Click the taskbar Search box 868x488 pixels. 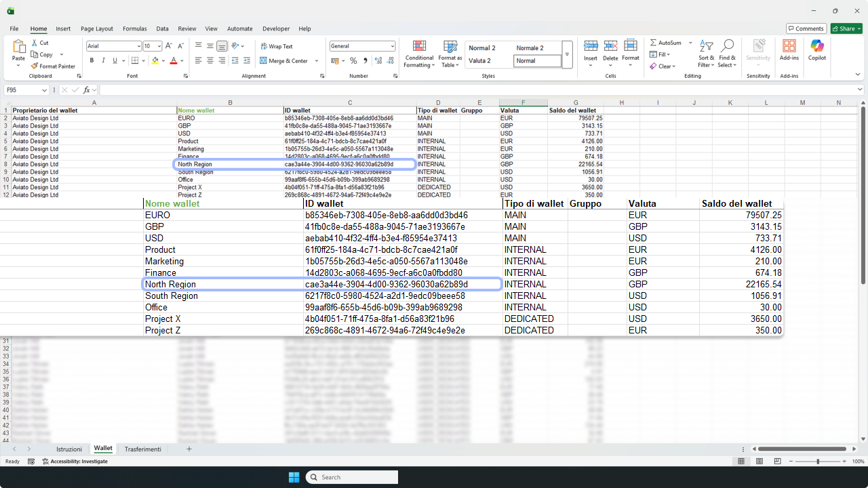point(352,477)
